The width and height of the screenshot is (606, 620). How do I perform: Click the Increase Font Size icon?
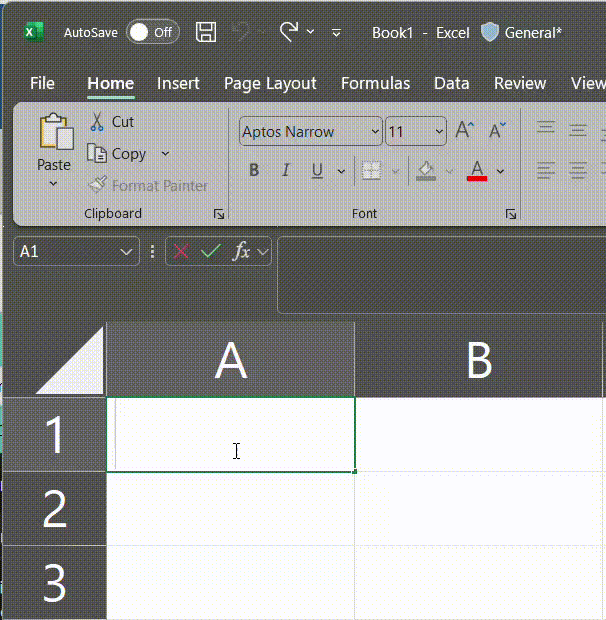(x=464, y=130)
